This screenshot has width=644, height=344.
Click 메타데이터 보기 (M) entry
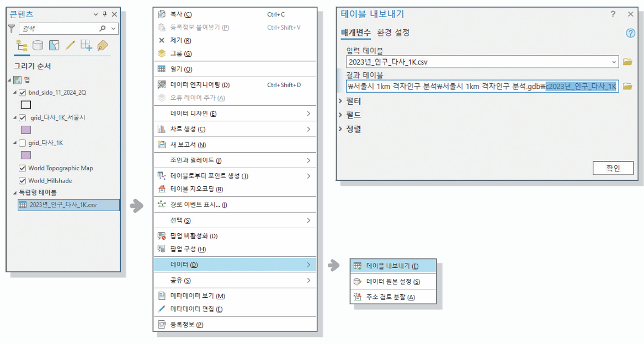pos(235,295)
